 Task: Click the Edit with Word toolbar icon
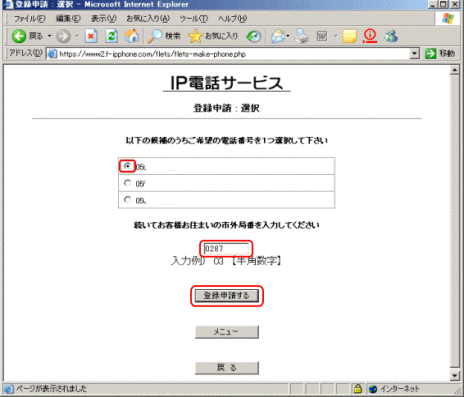coord(322,36)
